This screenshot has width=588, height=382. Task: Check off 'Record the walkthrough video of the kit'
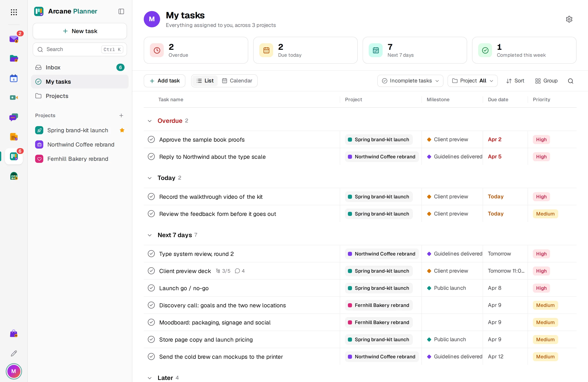[151, 197]
